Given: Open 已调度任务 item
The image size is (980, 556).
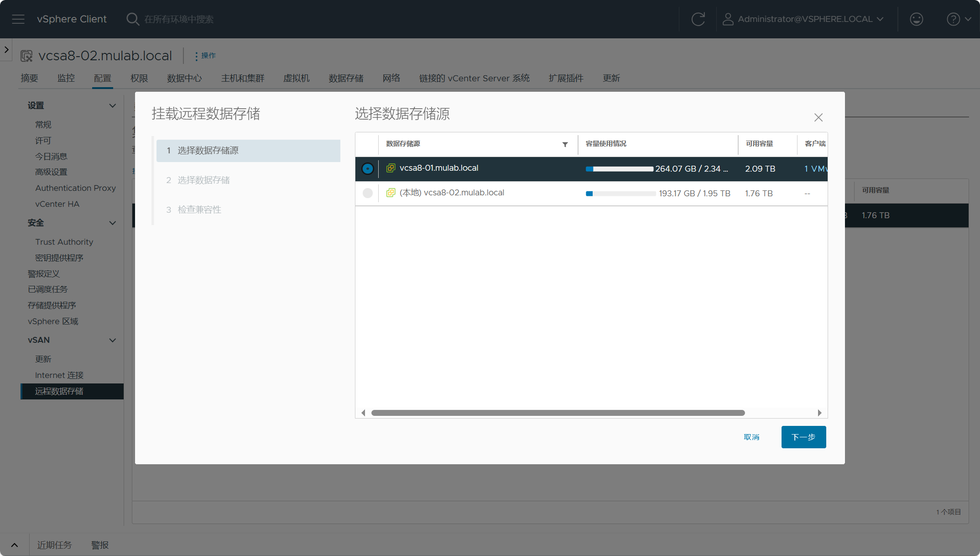Looking at the screenshot, I should pyautogui.click(x=47, y=289).
